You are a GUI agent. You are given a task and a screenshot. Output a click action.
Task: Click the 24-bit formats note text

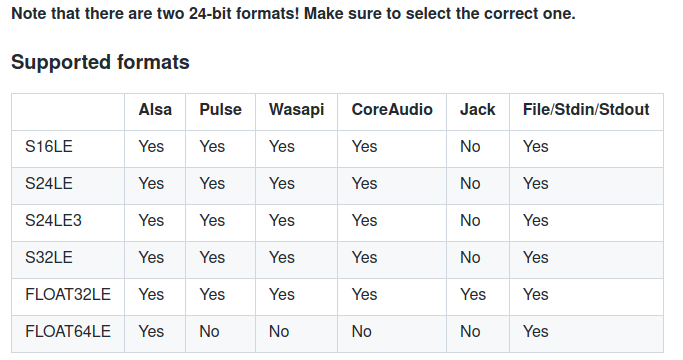[293, 14]
